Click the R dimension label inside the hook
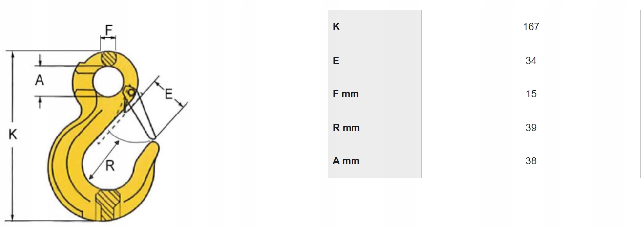This screenshot has height=227, width=644. (110, 166)
